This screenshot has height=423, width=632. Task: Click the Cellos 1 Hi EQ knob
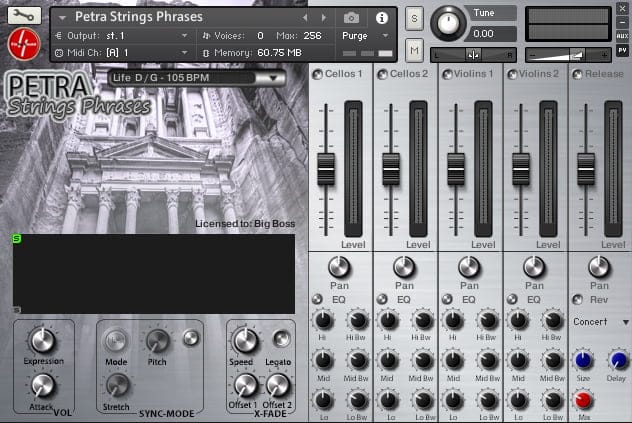(x=323, y=320)
